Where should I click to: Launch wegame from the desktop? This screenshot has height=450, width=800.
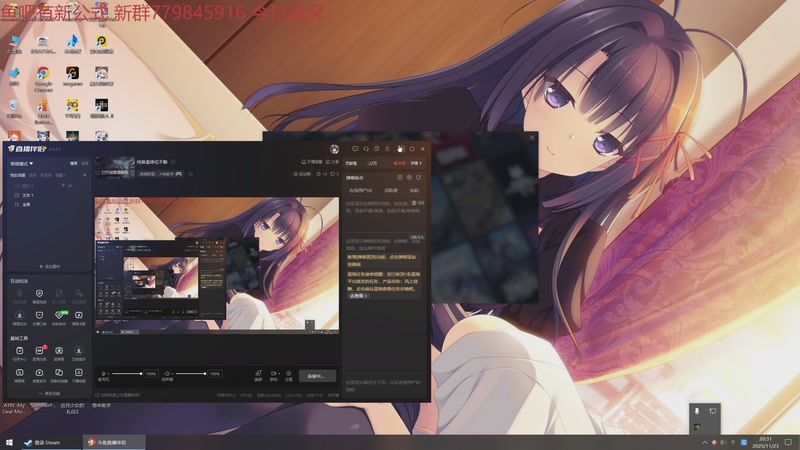[72, 76]
